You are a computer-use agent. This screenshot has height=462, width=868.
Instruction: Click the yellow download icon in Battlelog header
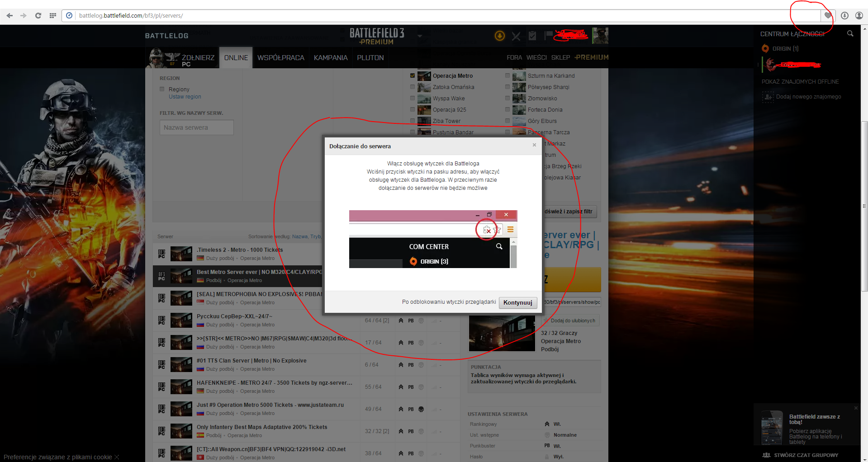500,36
